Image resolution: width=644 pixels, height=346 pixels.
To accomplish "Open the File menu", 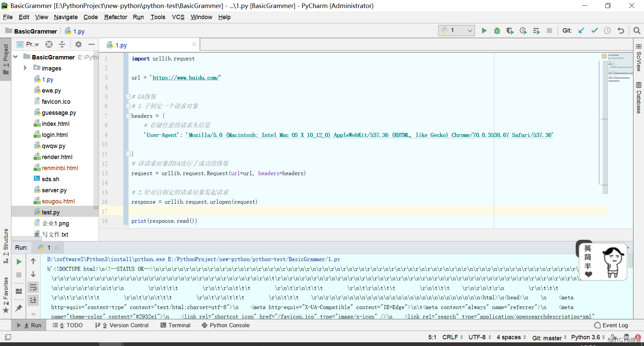I will coord(8,17).
